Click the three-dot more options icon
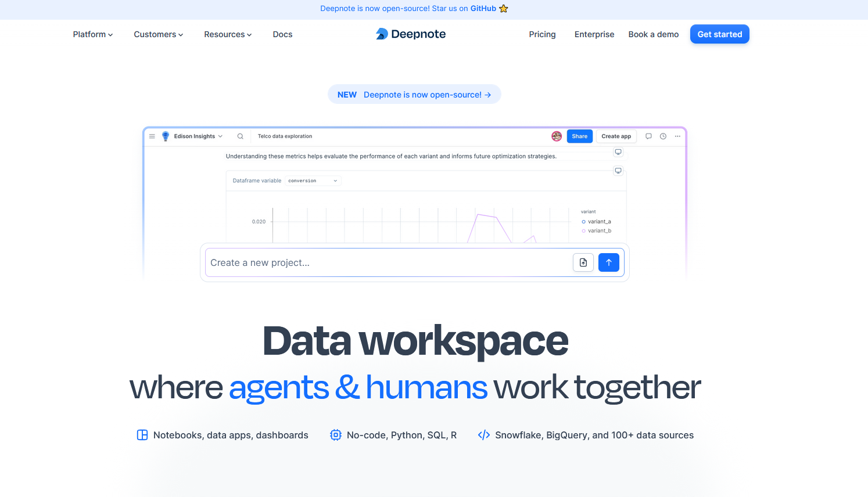 point(677,136)
